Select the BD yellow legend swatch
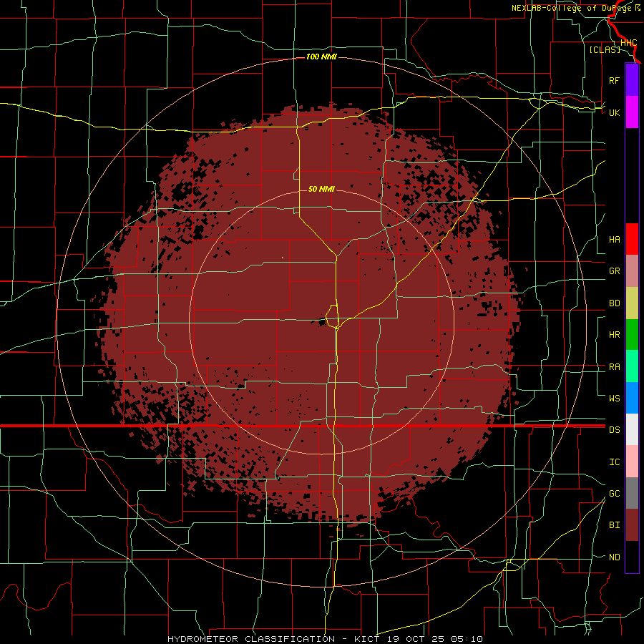 632,303
